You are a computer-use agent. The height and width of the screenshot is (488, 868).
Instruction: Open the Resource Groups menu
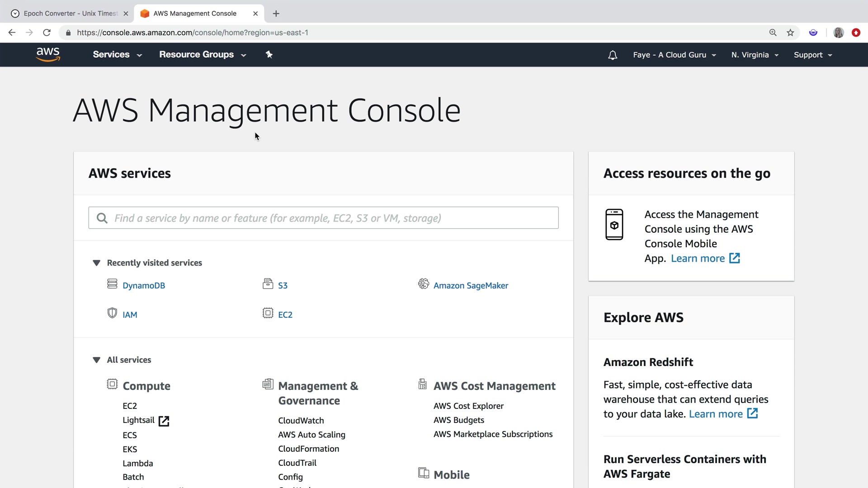pos(202,55)
